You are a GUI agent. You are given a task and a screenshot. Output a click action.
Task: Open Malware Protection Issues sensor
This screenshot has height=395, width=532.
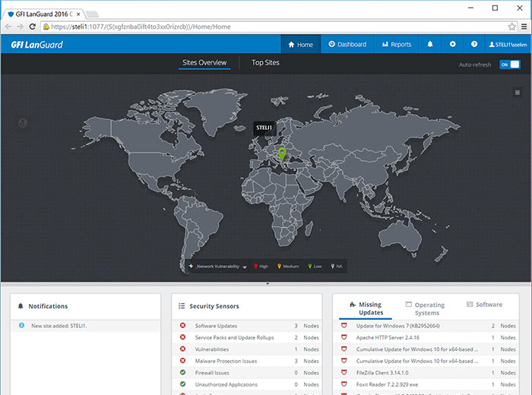(247, 361)
